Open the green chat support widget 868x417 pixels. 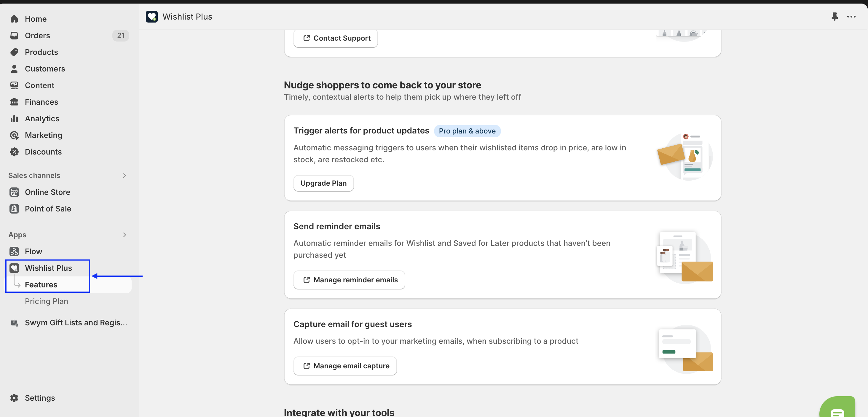coord(837,410)
